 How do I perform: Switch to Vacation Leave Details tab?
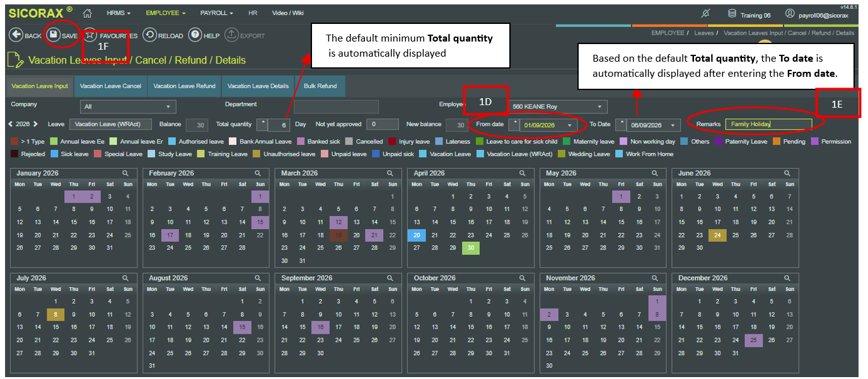[258, 86]
